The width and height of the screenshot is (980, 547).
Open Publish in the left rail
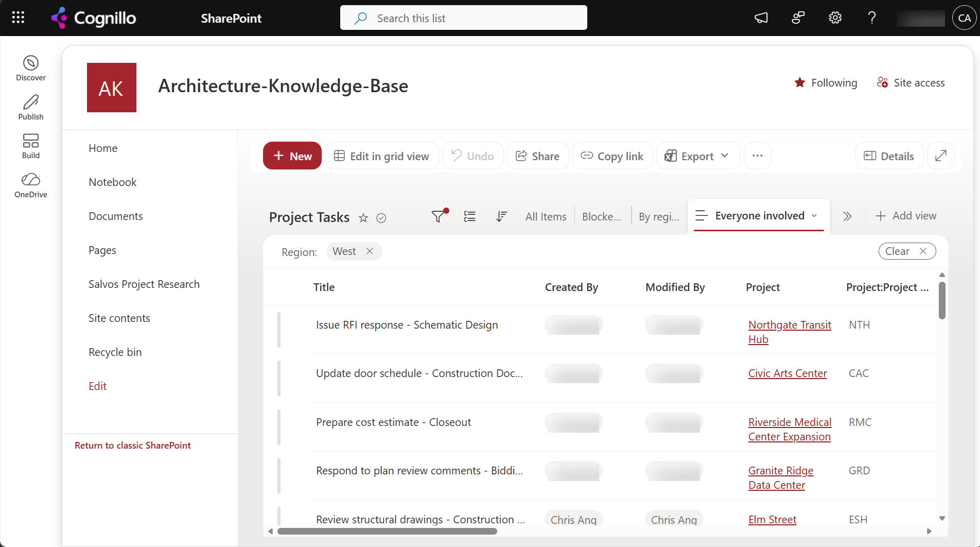(31, 108)
